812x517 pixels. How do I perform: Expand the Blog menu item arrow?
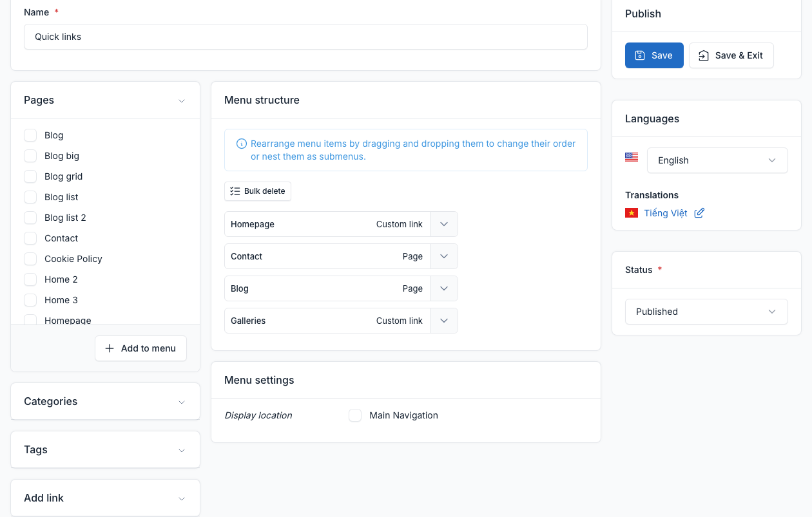[444, 288]
